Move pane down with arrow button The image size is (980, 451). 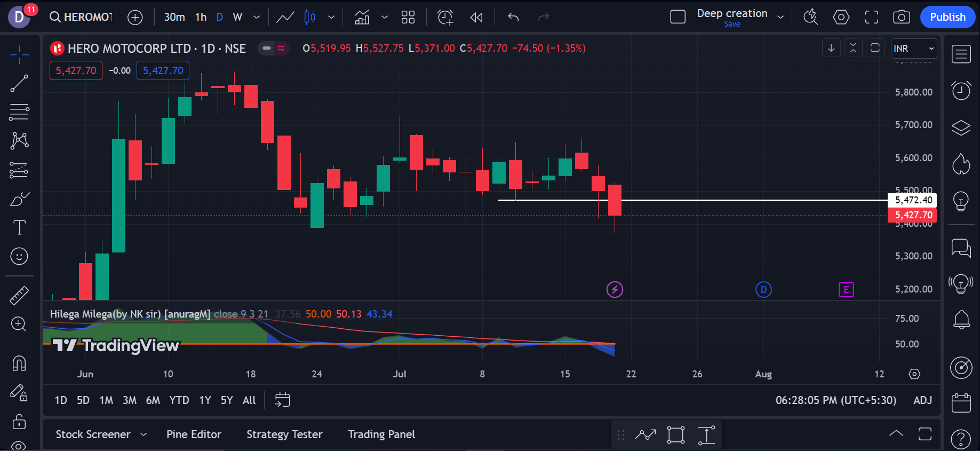pos(831,48)
